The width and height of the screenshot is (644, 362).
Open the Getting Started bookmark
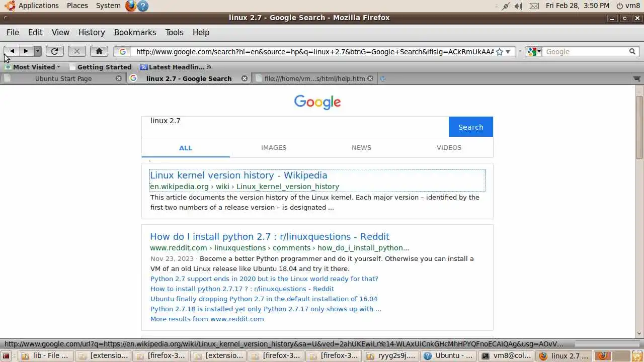(x=100, y=67)
